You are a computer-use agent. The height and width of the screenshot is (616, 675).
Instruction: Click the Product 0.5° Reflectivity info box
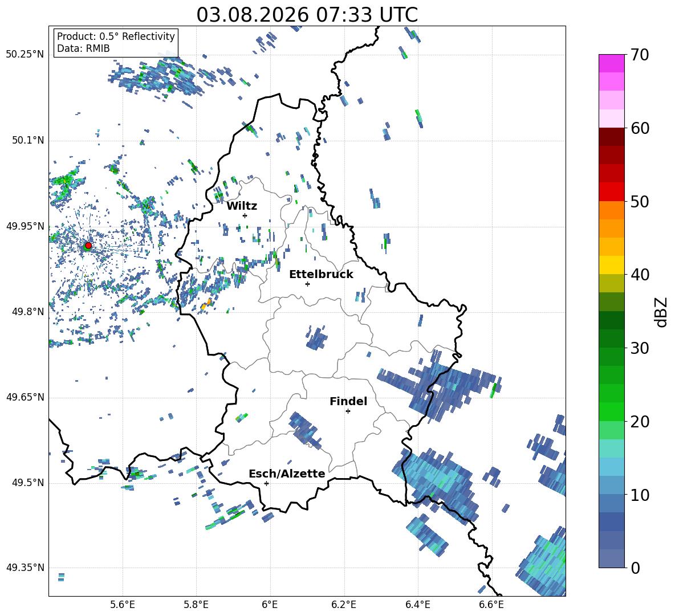coord(116,42)
